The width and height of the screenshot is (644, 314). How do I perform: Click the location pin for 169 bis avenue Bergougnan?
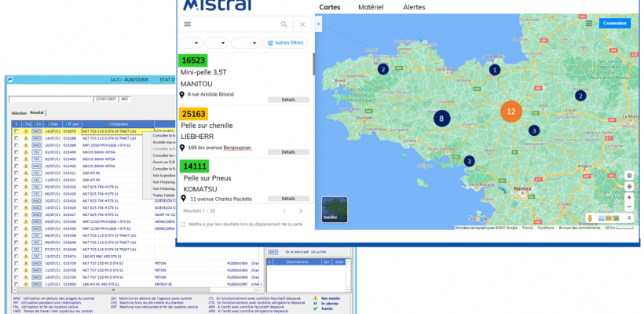click(x=183, y=148)
